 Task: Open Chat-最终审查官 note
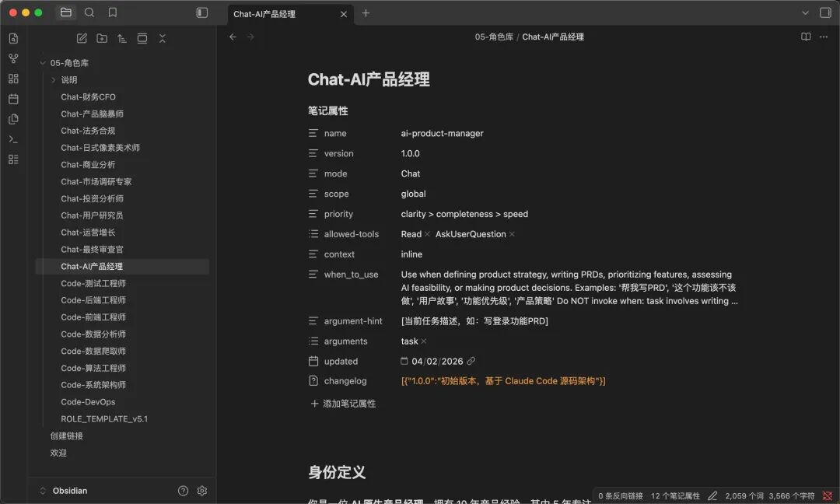[x=92, y=250]
